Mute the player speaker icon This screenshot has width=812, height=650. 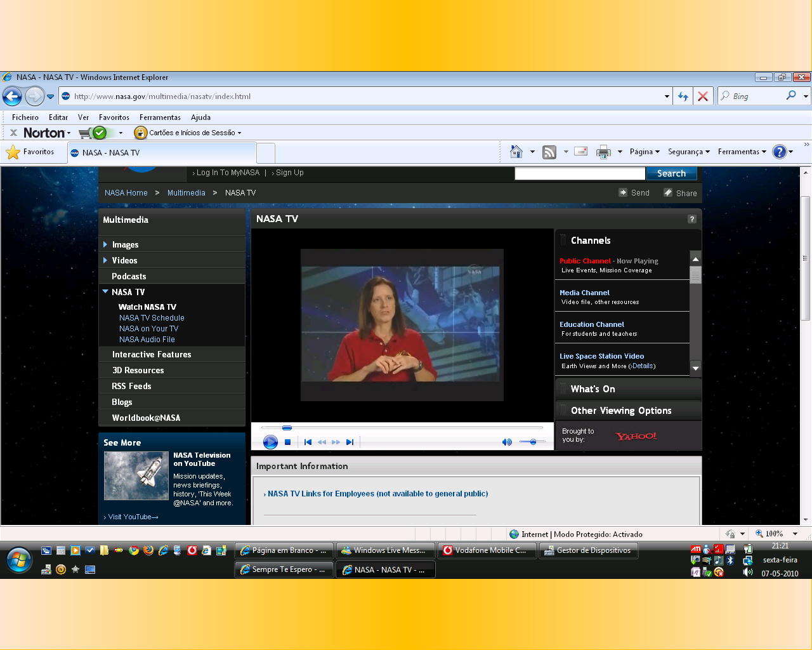point(507,442)
